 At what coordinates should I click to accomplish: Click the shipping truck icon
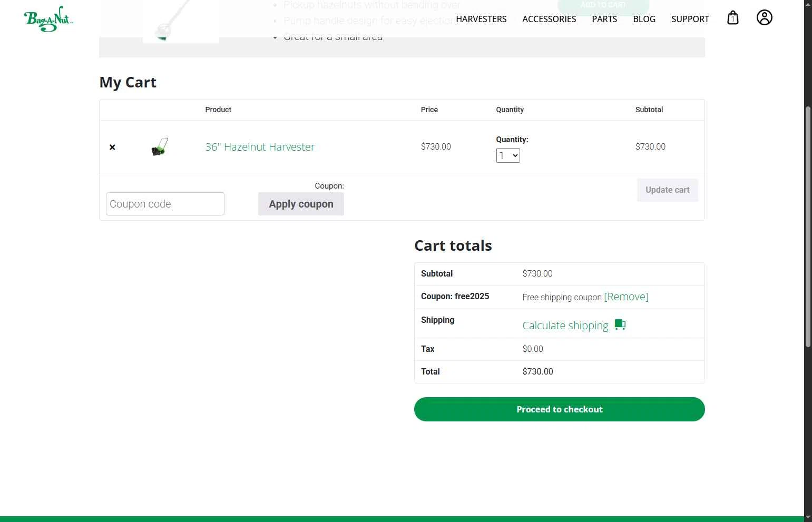[620, 324]
